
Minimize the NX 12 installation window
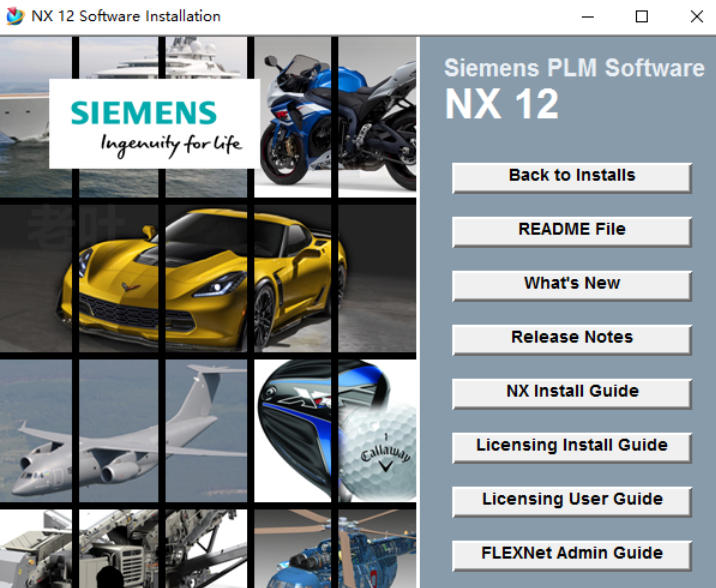pyautogui.click(x=586, y=16)
